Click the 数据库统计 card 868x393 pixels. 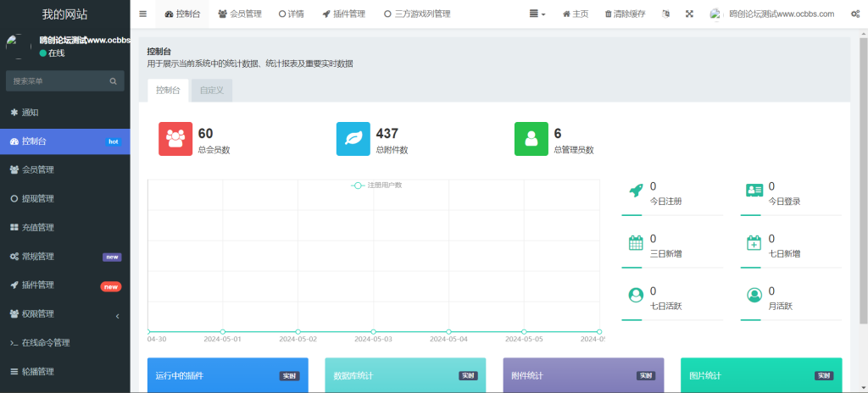(405, 375)
